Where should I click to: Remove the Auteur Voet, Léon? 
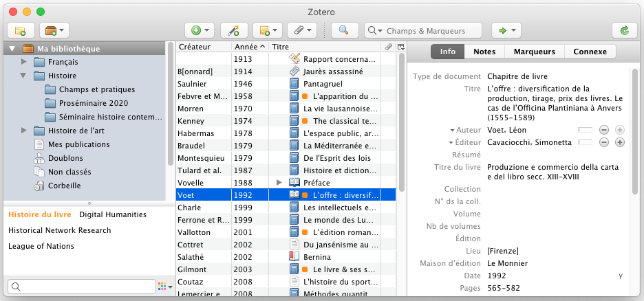coord(604,130)
